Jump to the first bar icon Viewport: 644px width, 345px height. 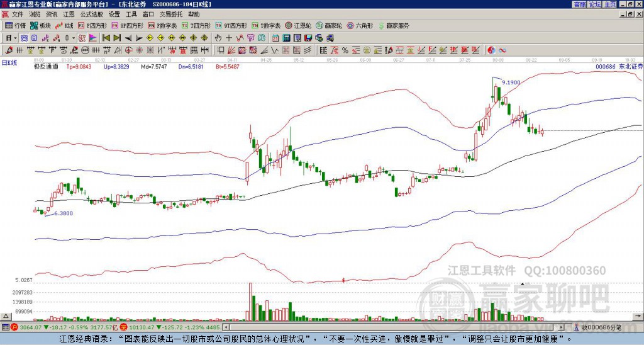(x=106, y=38)
